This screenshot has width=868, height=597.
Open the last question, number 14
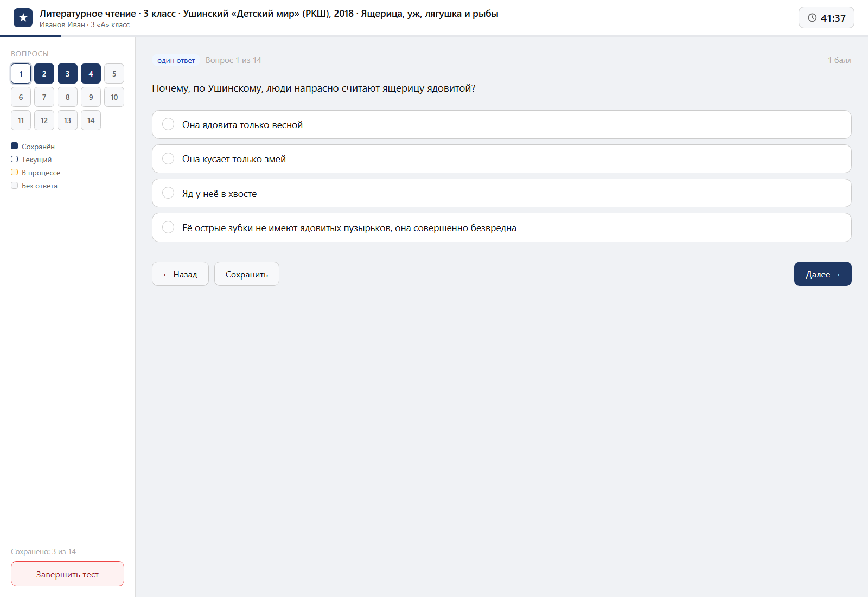coord(91,120)
